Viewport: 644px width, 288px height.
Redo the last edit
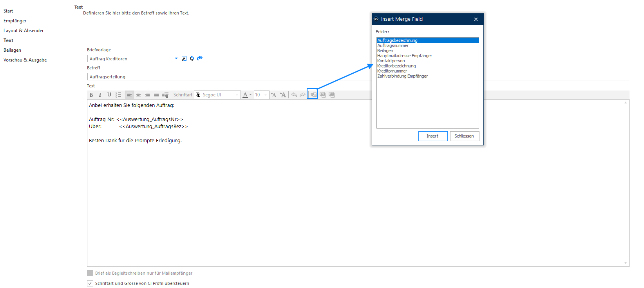click(303, 95)
